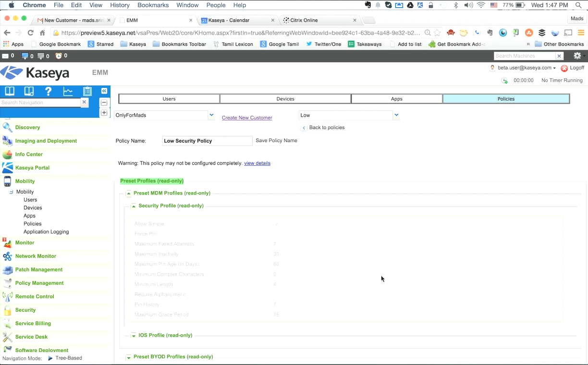This screenshot has width=588, height=365.
Task: Open the Other Bookmarks folder
Action: [559, 44]
